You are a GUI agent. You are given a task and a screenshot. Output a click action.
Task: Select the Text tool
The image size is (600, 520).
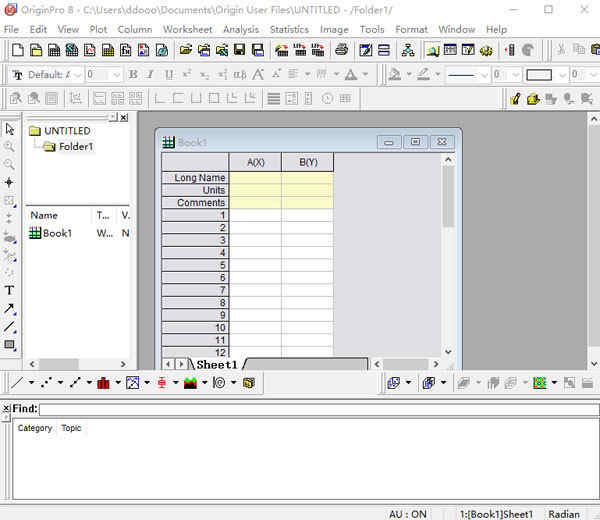click(x=10, y=291)
